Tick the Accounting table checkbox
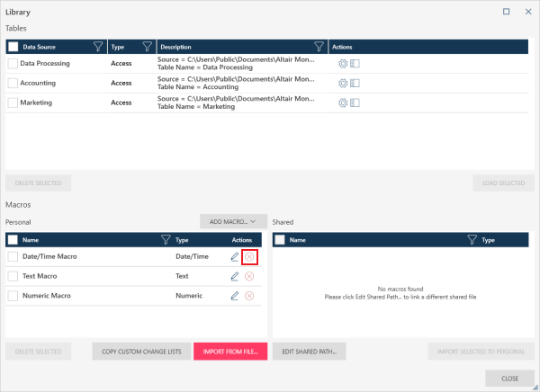Viewport: 540px width, 392px height. (x=13, y=84)
